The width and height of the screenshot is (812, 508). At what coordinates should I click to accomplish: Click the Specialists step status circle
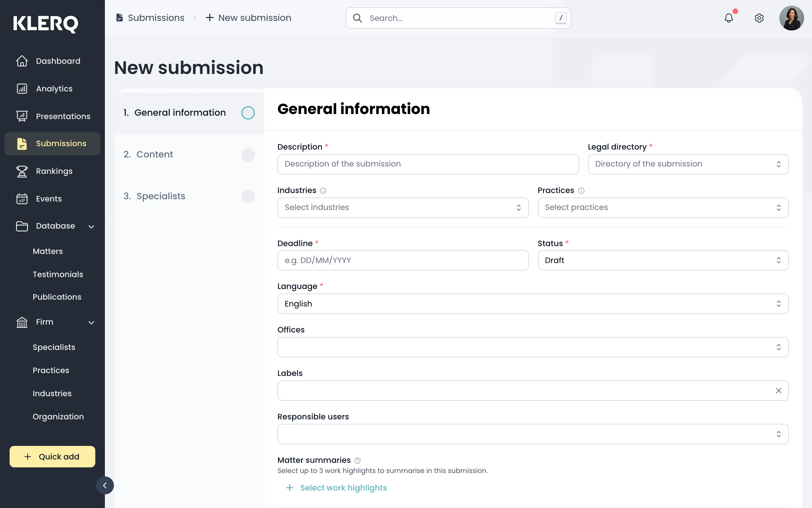(248, 196)
